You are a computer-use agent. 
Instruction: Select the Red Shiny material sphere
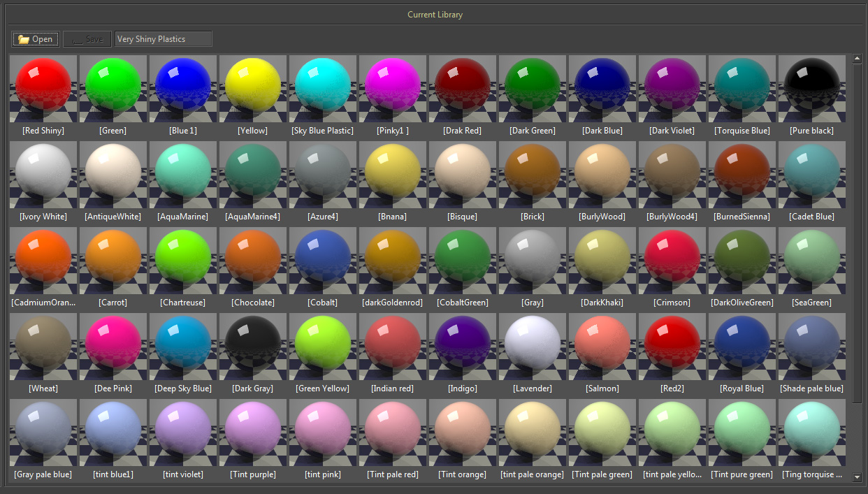coord(43,89)
